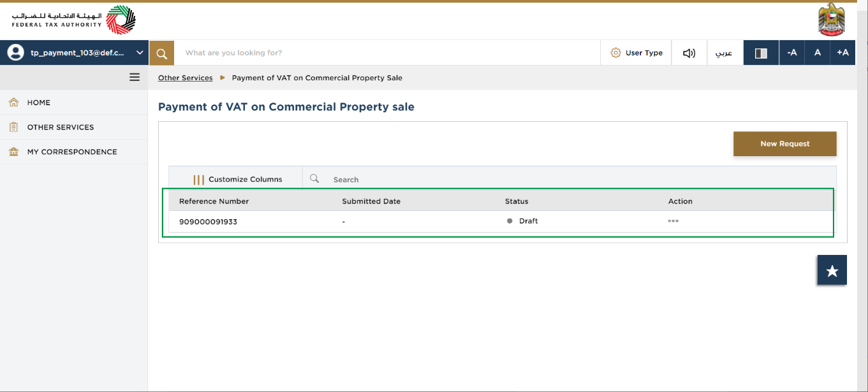Viewport: 868px width, 392px height.
Task: Click the Reference Number column header
Action: (214, 201)
